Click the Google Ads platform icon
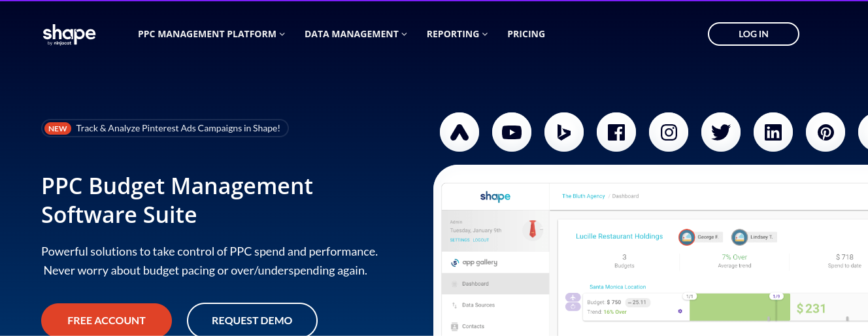 pos(459,133)
